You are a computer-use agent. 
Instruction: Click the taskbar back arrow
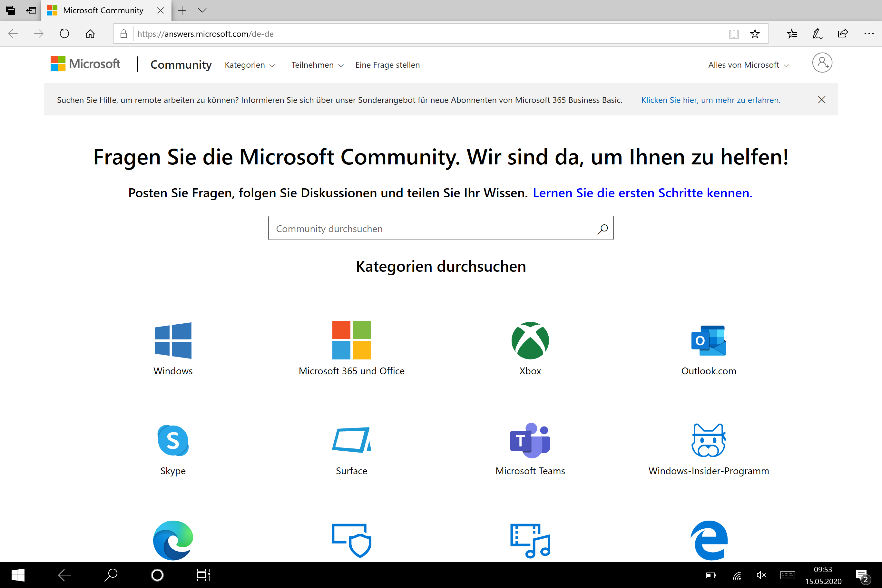click(64, 575)
